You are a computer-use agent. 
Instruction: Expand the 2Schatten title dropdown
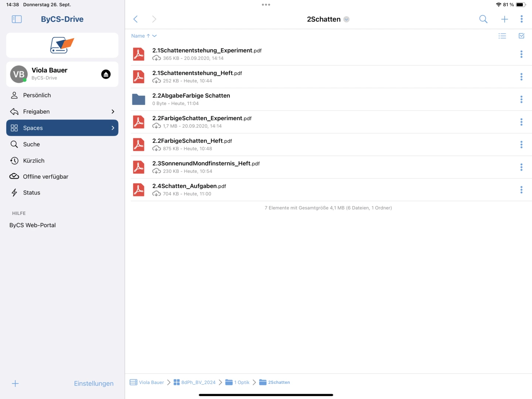[x=347, y=20]
